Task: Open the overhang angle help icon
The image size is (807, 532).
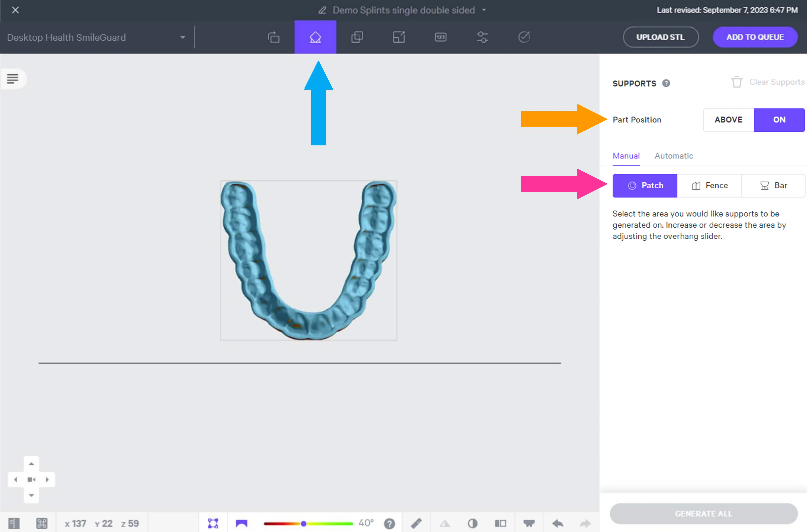Action: (389, 524)
